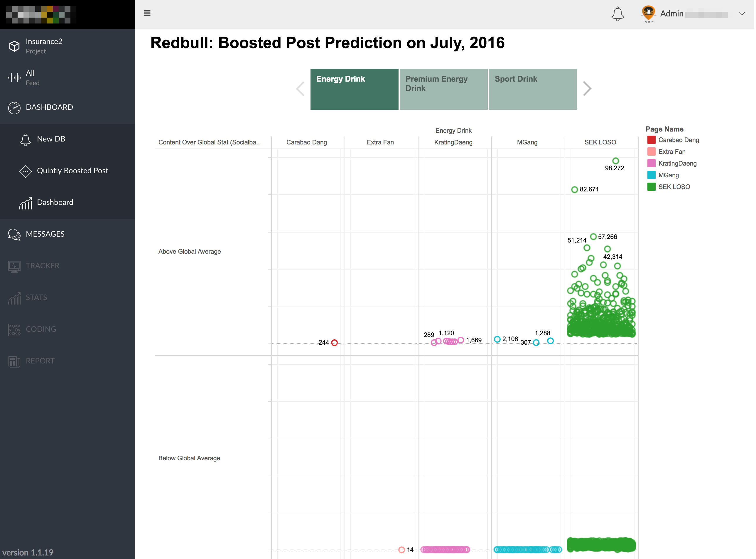Click the MESSAGES chat bubbles icon

tap(14, 235)
